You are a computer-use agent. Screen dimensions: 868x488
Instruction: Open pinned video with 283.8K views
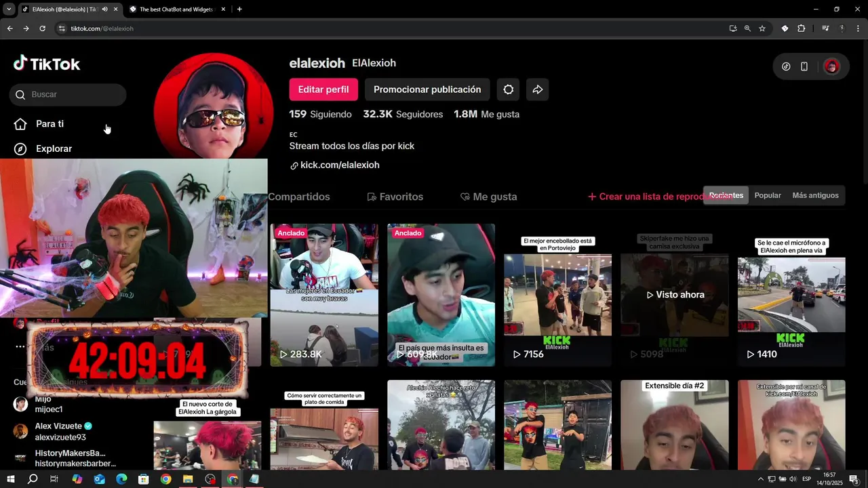[x=324, y=295]
